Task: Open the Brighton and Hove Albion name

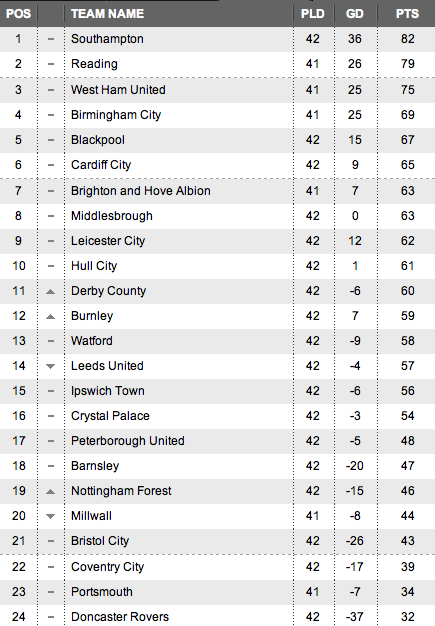Action: 141,190
